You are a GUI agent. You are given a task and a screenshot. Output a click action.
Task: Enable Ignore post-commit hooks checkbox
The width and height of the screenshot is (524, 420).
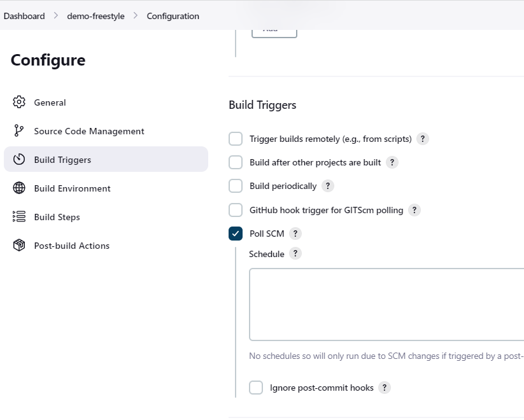pyautogui.click(x=256, y=388)
